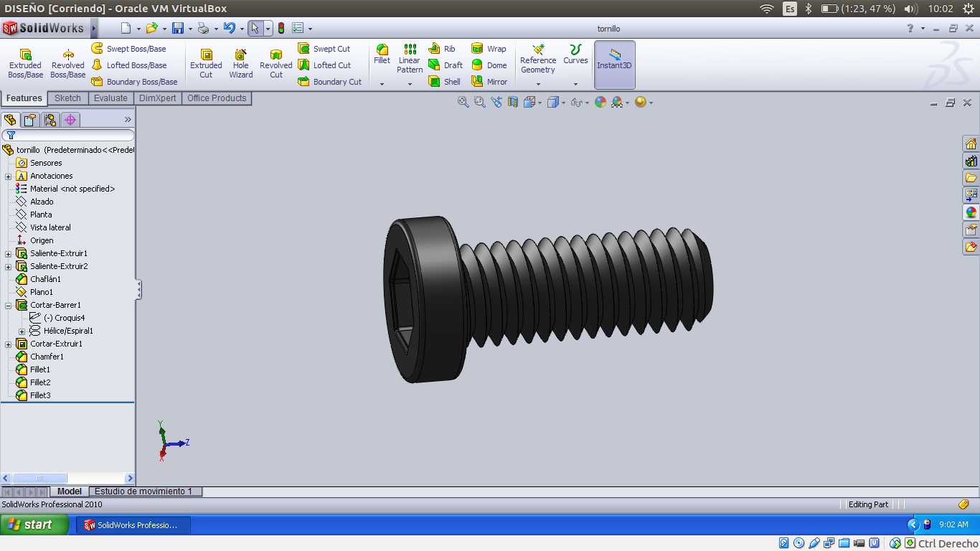Open Appearances tab in task pane
The width and height of the screenshot is (980, 551).
pyautogui.click(x=971, y=212)
